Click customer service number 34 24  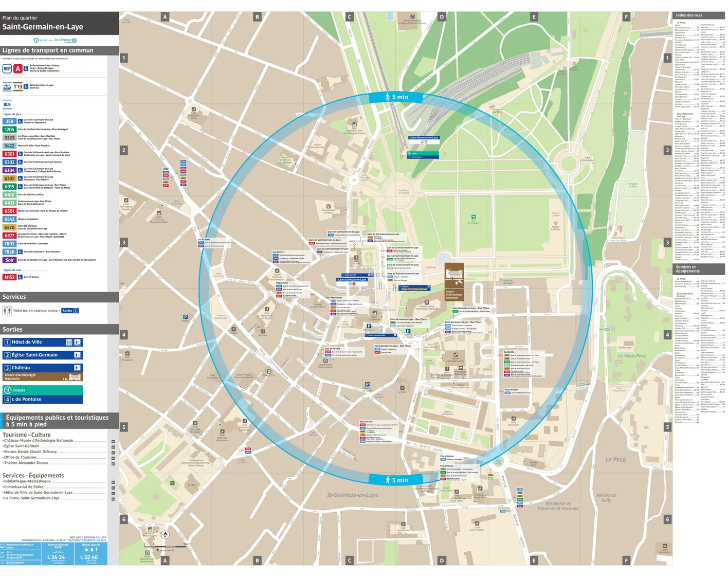(56, 557)
